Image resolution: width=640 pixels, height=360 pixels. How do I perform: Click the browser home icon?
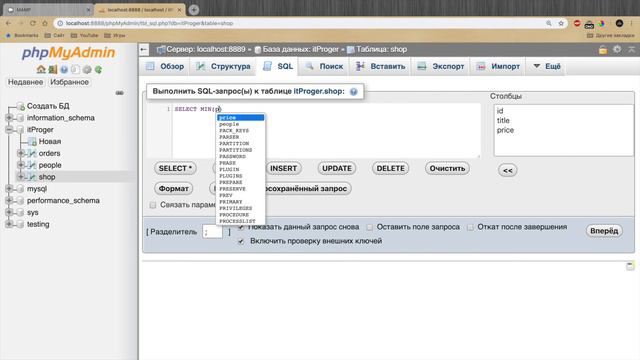45,23
